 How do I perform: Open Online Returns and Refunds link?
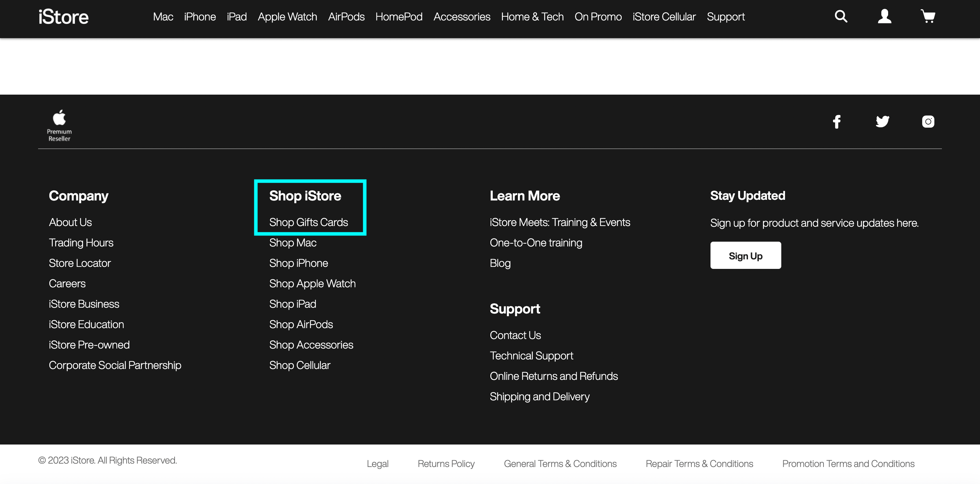[554, 376]
